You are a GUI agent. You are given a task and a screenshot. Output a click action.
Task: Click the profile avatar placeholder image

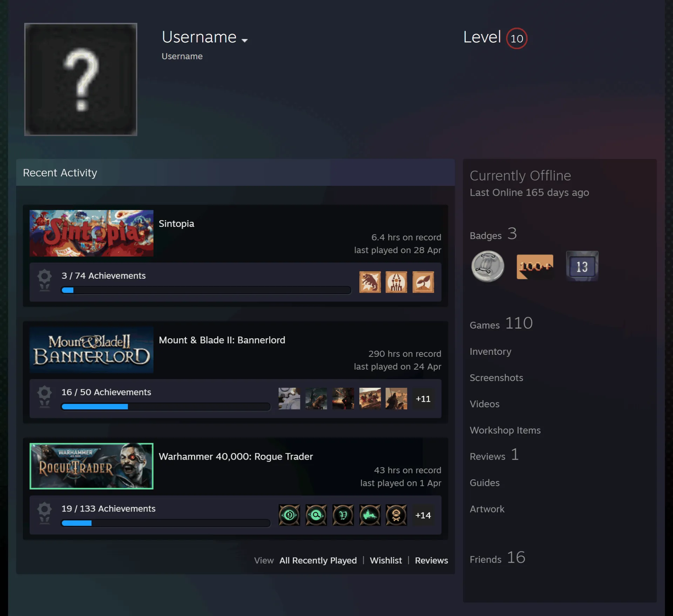click(81, 79)
